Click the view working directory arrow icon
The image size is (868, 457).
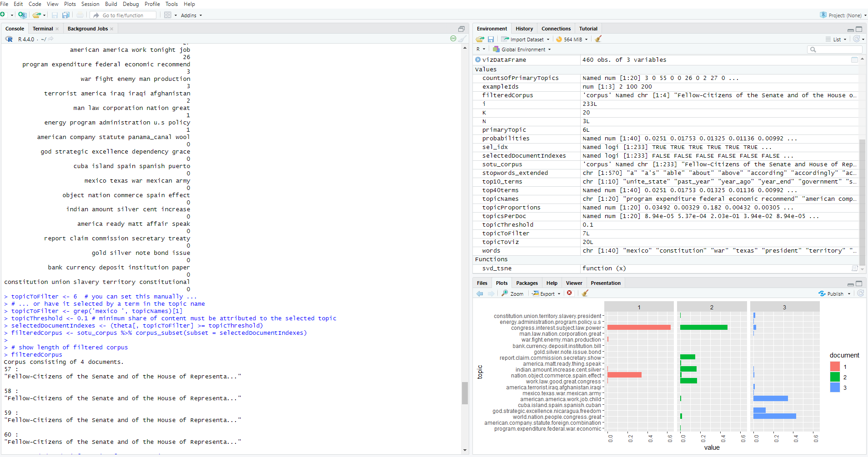pyautogui.click(x=51, y=39)
